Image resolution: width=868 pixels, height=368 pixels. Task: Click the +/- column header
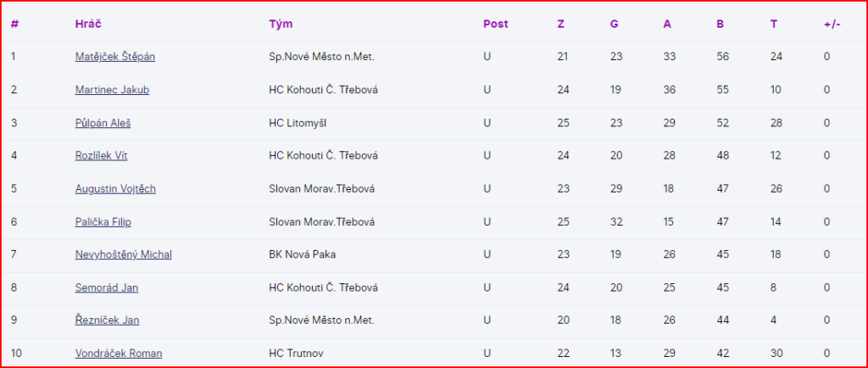point(832,24)
